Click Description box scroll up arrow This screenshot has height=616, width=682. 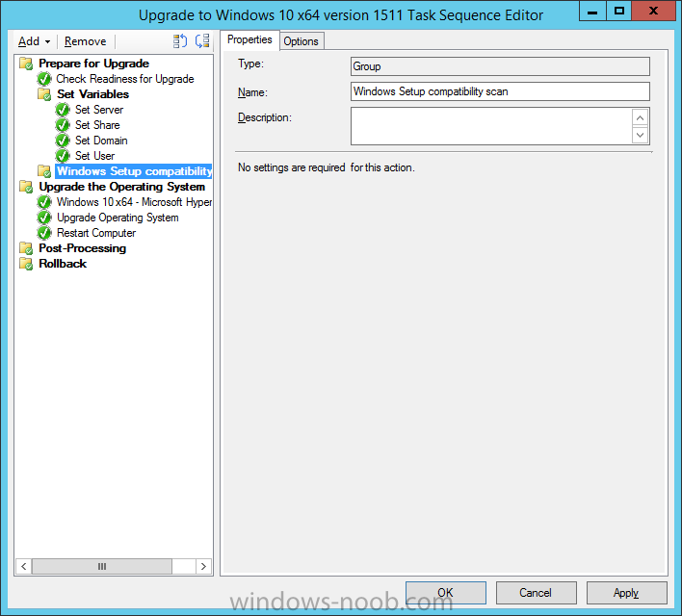(640, 117)
